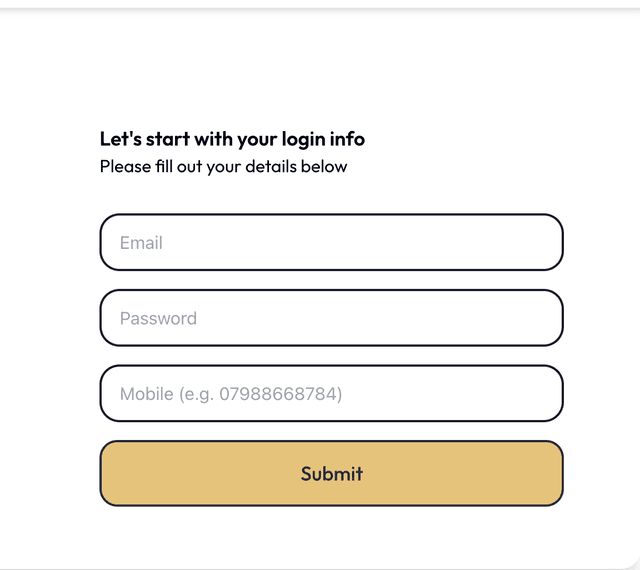
Task: Click the bold login info title
Action: click(232, 139)
